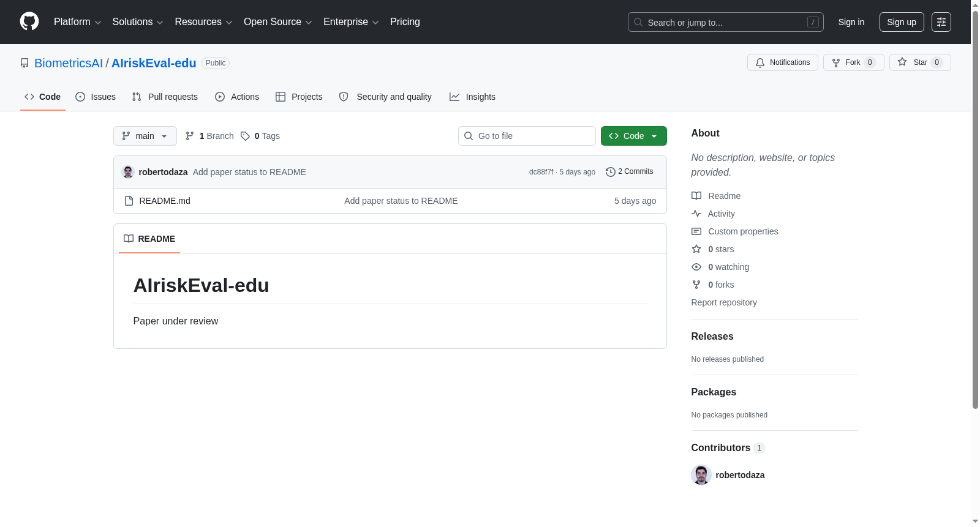Open latest commit message in header row
The height and width of the screenshot is (527, 980).
pos(249,172)
